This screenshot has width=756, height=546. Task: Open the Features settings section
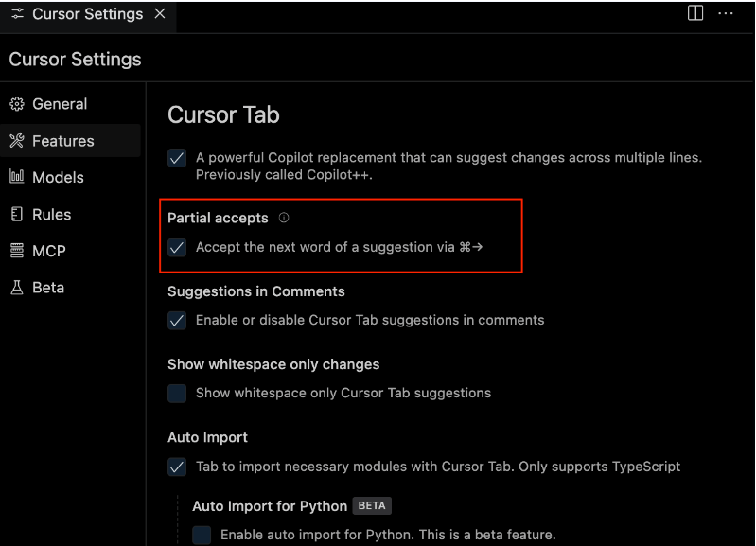pyautogui.click(x=70, y=140)
